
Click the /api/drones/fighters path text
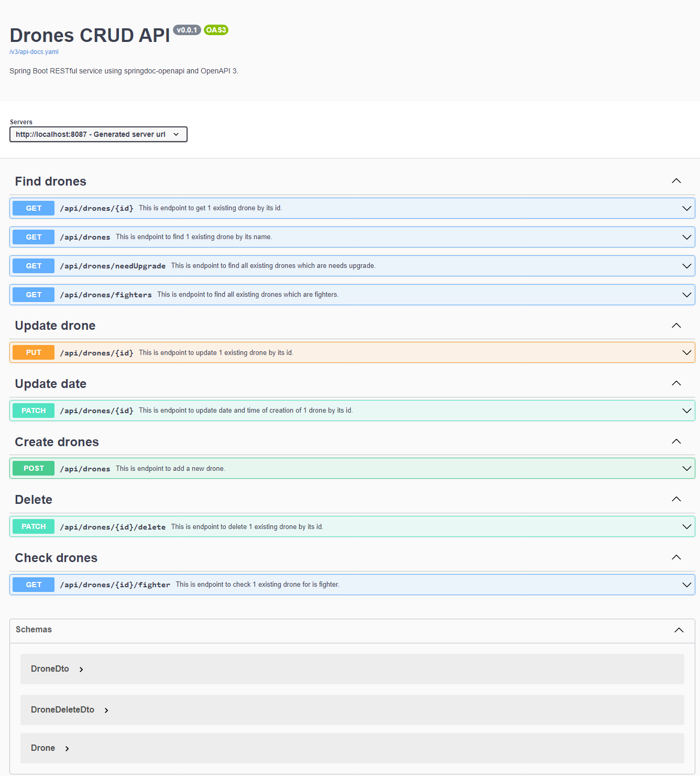(x=106, y=295)
